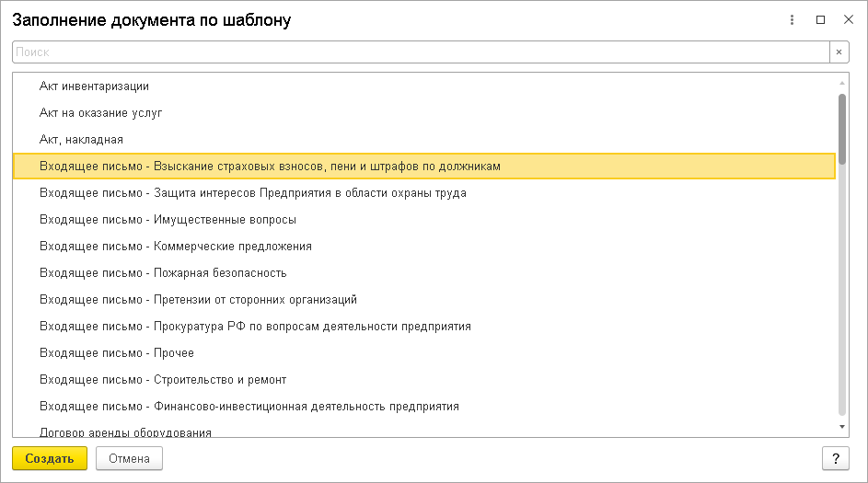
Task: Pick Входящее письмо - Прочее template
Action: point(117,353)
